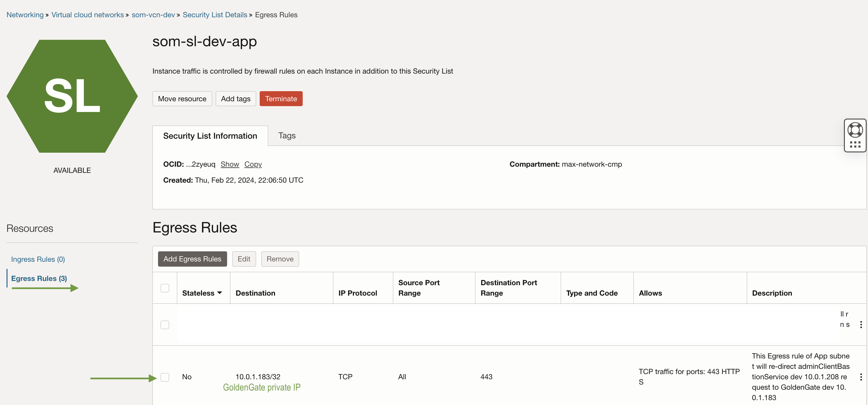Switch to the Tags tab
Viewport: 868px width, 405px height.
pyautogui.click(x=286, y=136)
